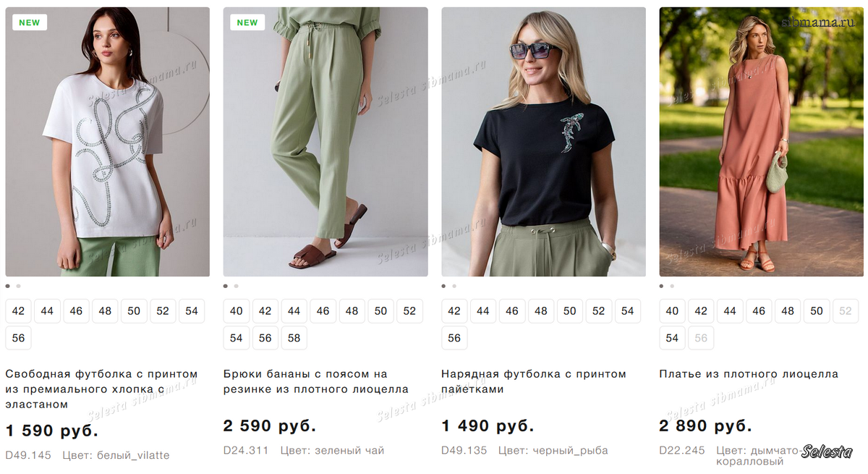Image resolution: width=868 pixels, height=474 pixels.
Task: Click the coral dress product photo
Action: [x=761, y=142]
